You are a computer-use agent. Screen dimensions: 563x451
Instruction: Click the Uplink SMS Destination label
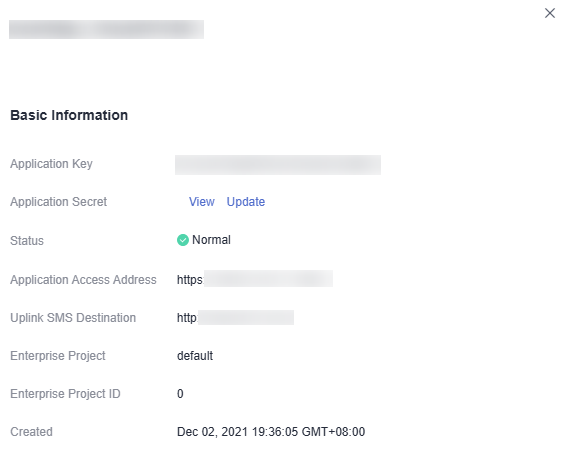pos(73,318)
